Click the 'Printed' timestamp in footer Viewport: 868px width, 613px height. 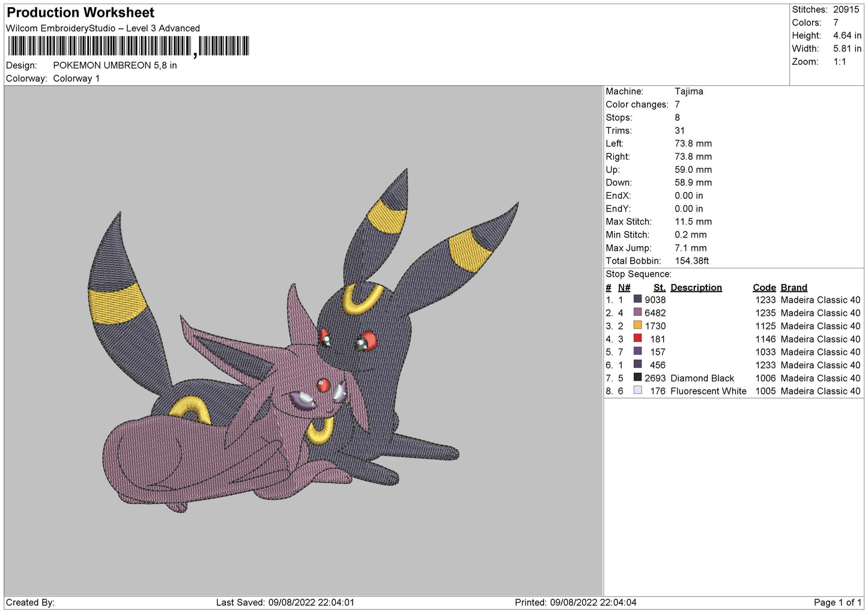[x=575, y=602]
